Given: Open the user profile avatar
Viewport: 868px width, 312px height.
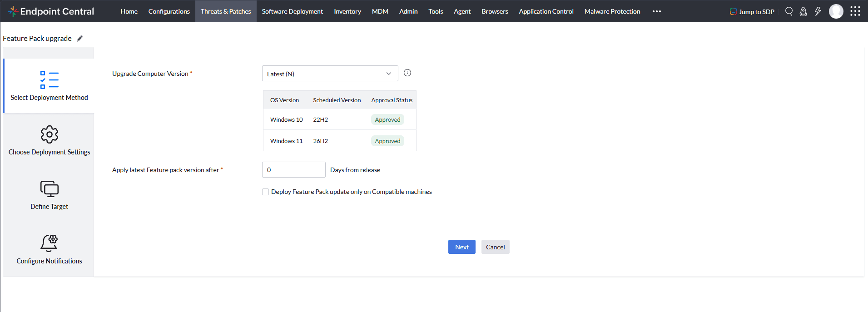Looking at the screenshot, I should coord(836,11).
